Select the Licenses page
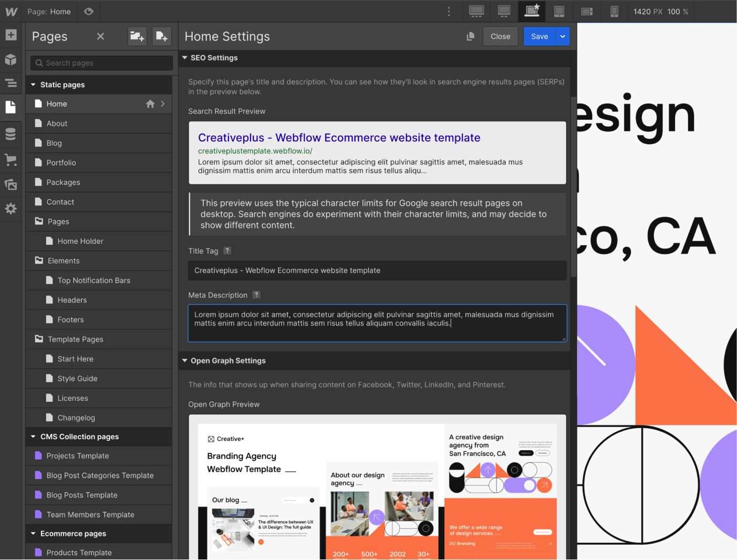The image size is (737, 560). [99, 398]
